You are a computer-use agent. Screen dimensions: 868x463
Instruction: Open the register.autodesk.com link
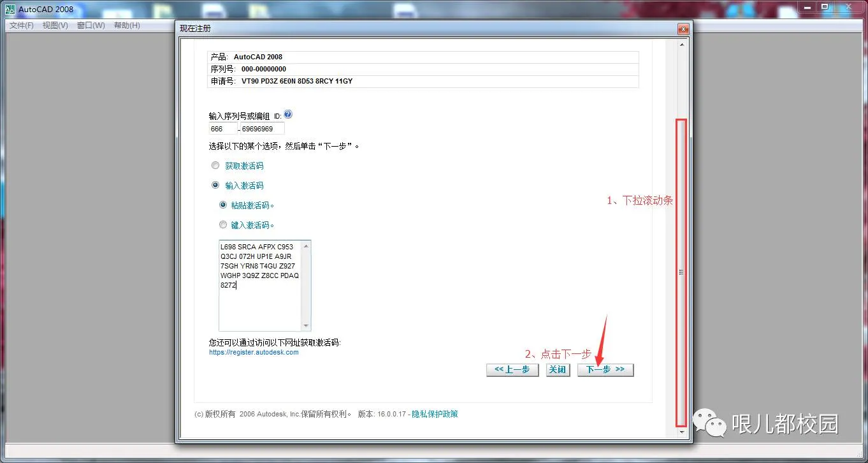254,352
